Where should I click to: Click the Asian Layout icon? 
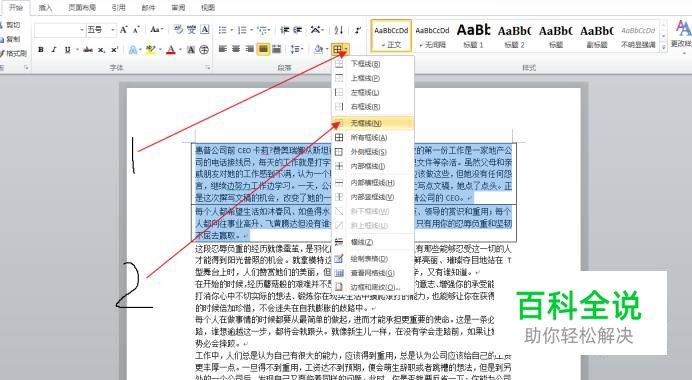[316, 30]
